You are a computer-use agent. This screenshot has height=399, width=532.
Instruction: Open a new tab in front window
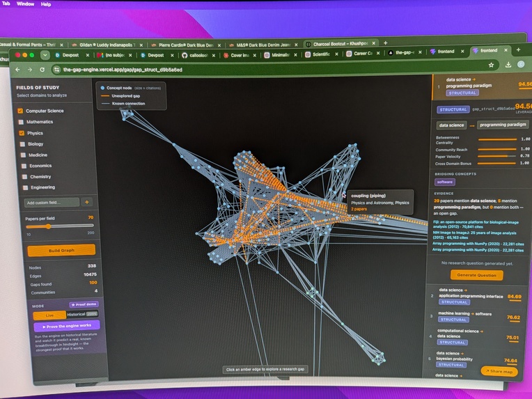click(x=518, y=49)
